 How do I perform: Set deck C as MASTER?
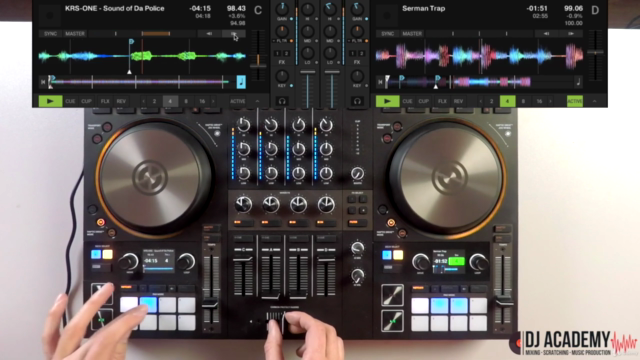(75, 34)
